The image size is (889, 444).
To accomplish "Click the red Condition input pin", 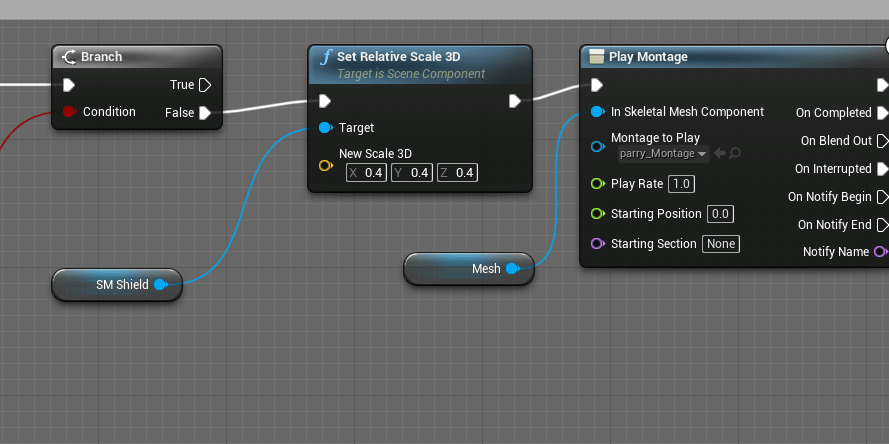I will pos(68,112).
